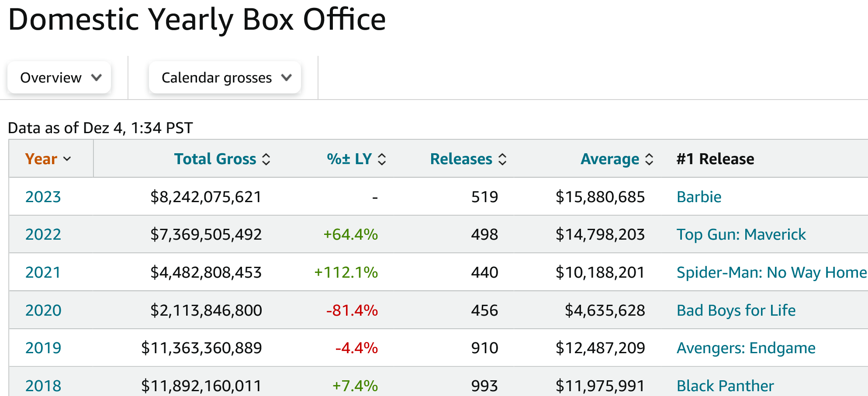Open the Overview dropdown
868x396 pixels.
[59, 78]
